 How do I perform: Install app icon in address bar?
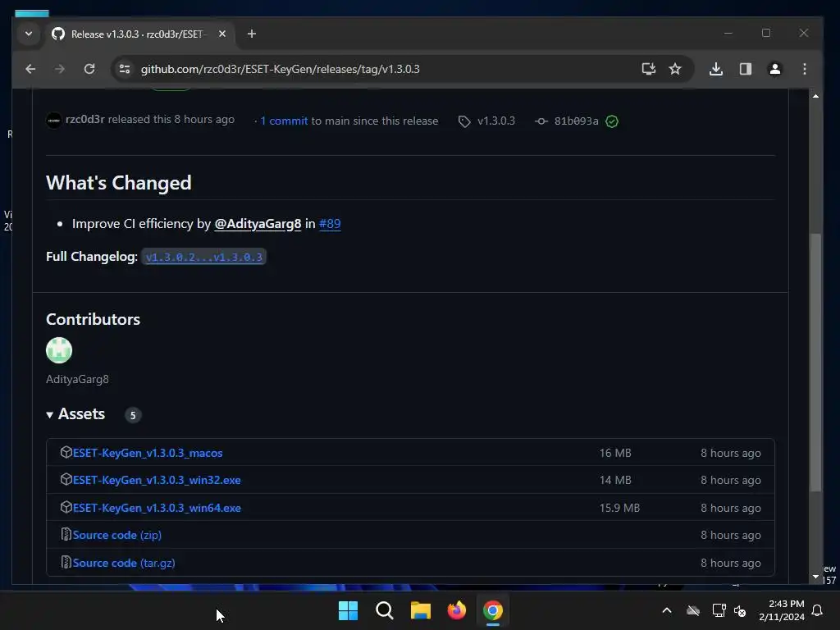(649, 69)
